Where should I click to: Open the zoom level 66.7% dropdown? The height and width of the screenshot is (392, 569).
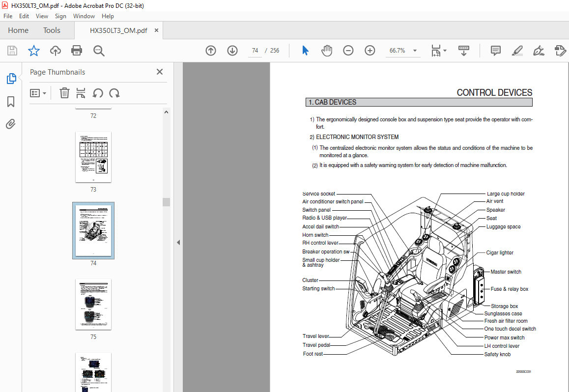415,51
